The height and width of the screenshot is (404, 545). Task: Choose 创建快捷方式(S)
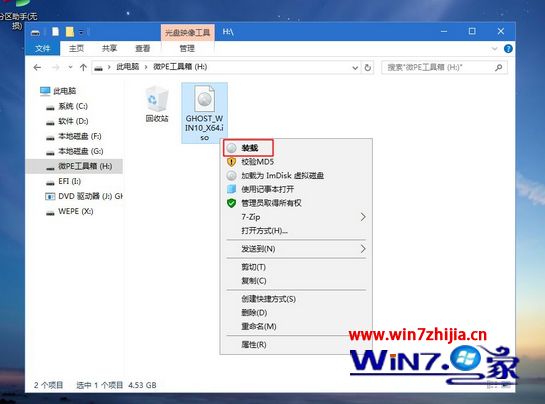[296, 299]
